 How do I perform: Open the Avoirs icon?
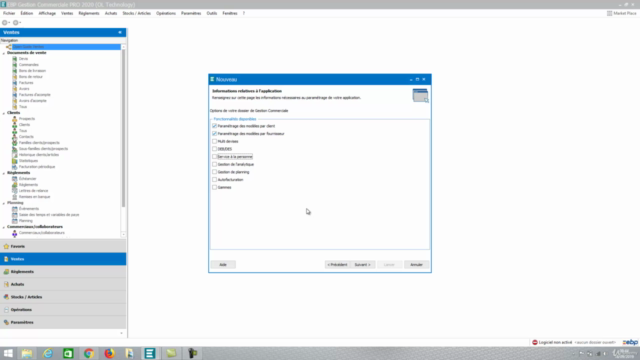[15, 89]
